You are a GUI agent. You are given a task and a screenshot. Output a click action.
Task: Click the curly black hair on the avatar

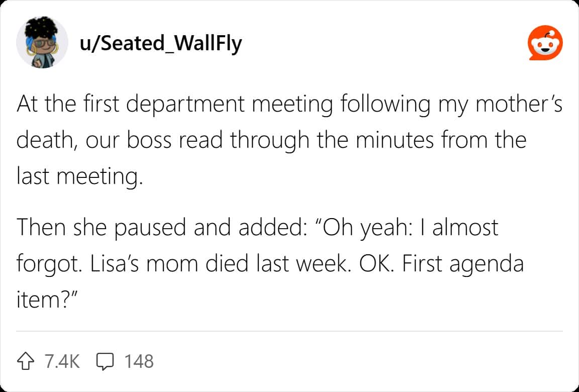tap(42, 28)
